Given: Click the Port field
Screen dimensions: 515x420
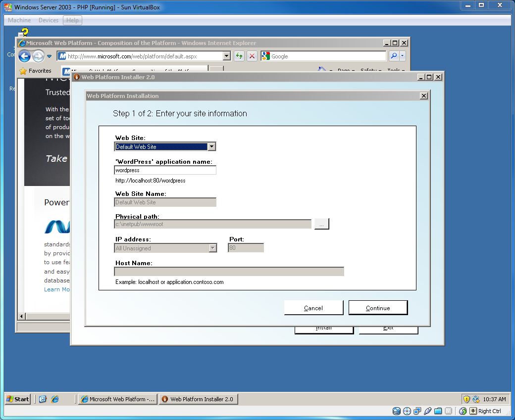Looking at the screenshot, I should point(246,248).
